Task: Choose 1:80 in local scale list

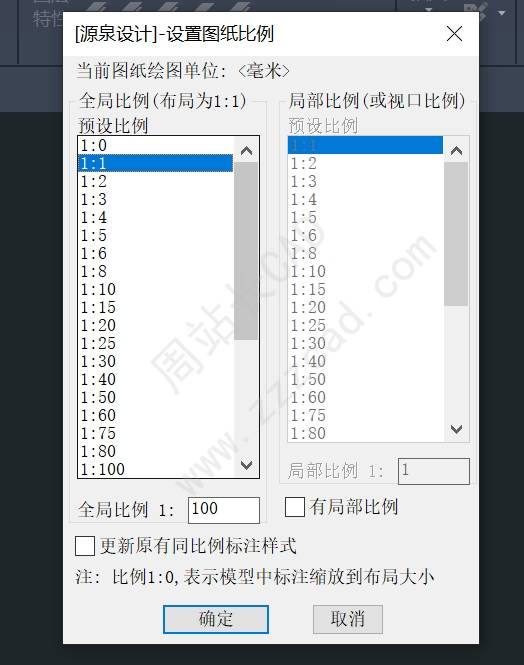Action: pos(365,433)
